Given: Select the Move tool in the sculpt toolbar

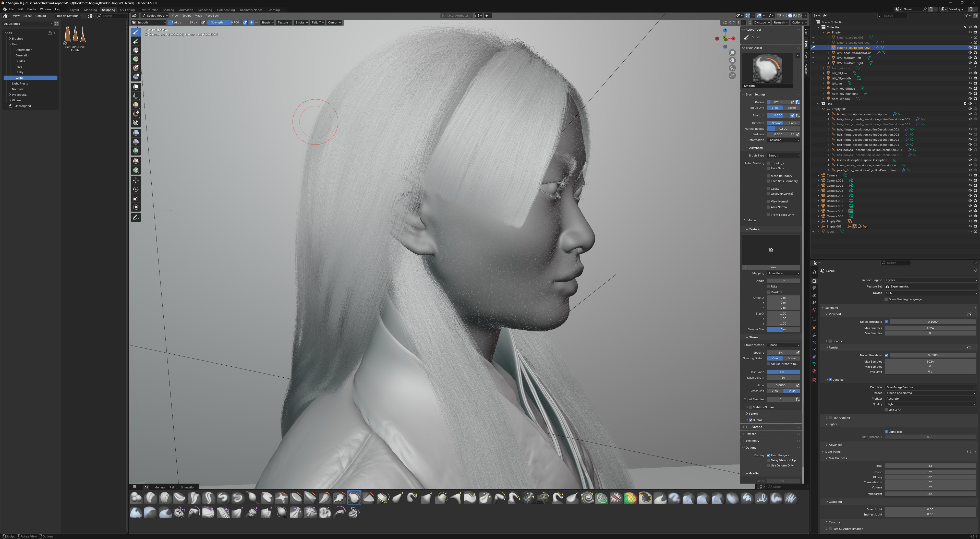Looking at the screenshot, I should coord(136,181).
